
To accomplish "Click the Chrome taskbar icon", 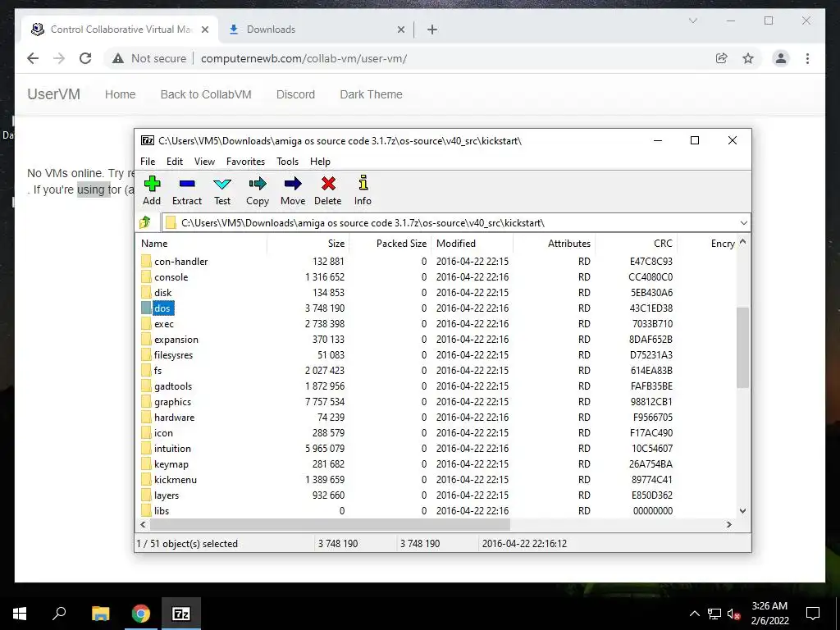I will click(x=141, y=614).
